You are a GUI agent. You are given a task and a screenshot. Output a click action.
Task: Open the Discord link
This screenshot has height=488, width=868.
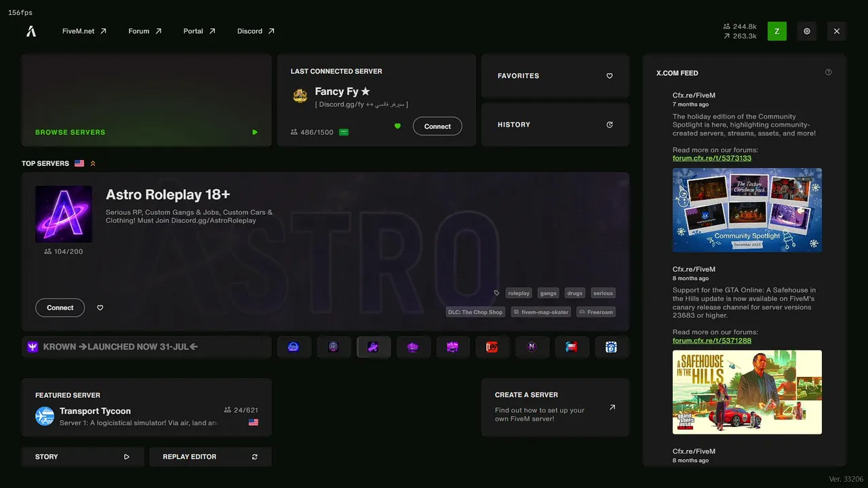pos(256,31)
